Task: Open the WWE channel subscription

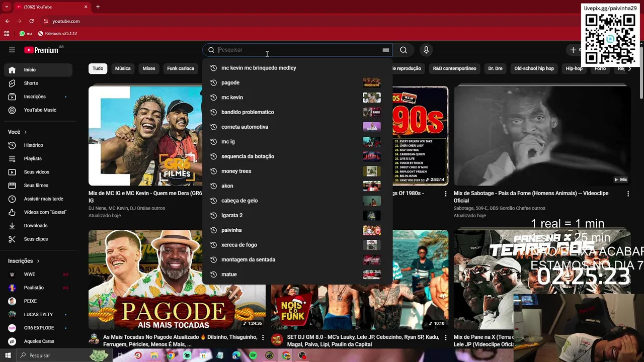Action: point(38,274)
